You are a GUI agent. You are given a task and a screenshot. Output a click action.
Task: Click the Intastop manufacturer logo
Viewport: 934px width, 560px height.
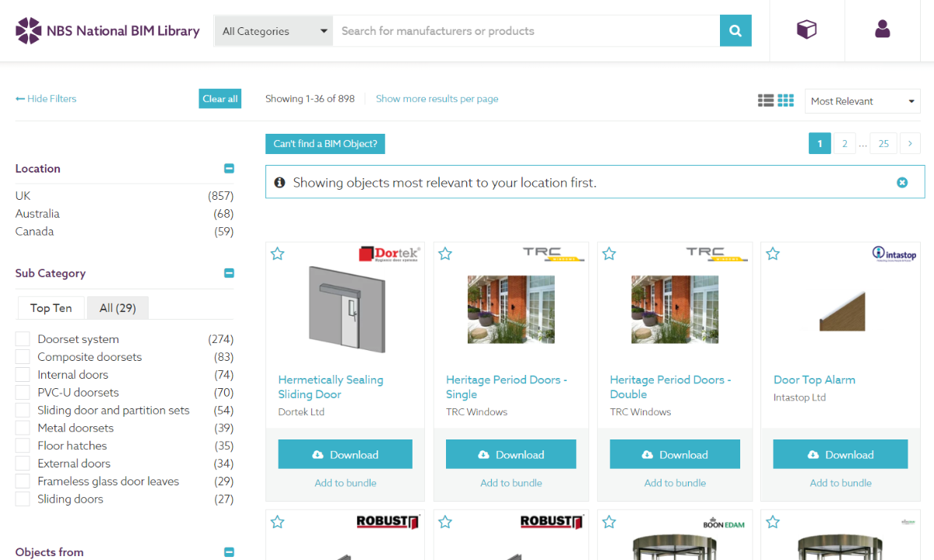[x=894, y=254]
